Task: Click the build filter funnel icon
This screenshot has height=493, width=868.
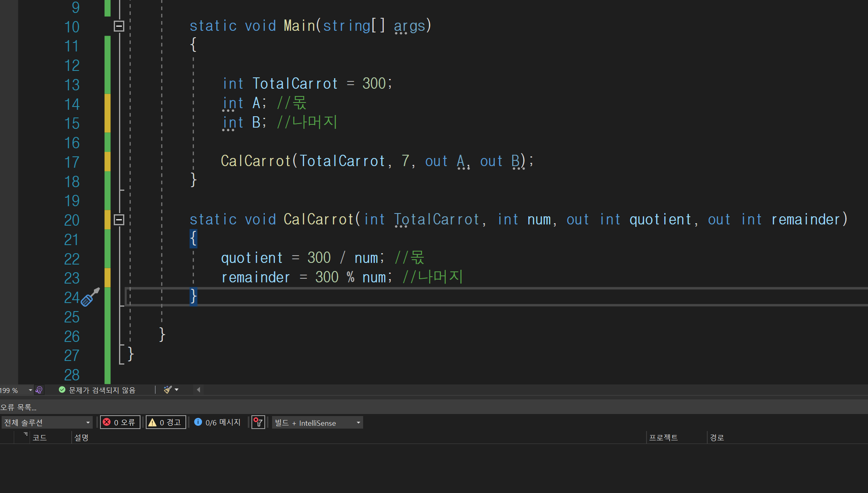Action: point(258,423)
